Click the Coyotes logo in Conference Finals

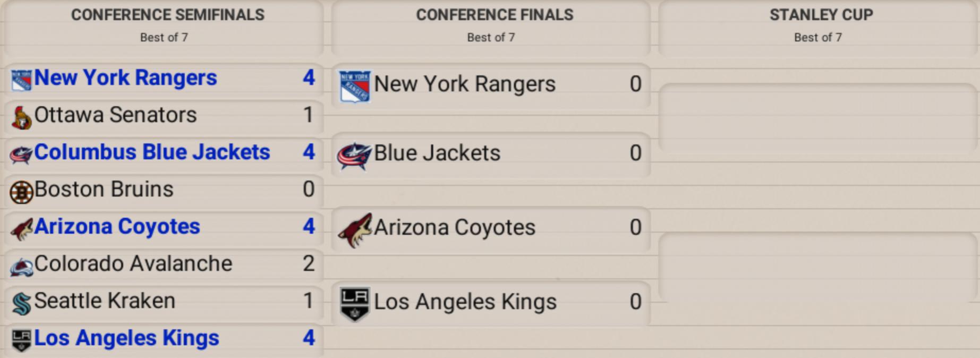click(x=355, y=229)
